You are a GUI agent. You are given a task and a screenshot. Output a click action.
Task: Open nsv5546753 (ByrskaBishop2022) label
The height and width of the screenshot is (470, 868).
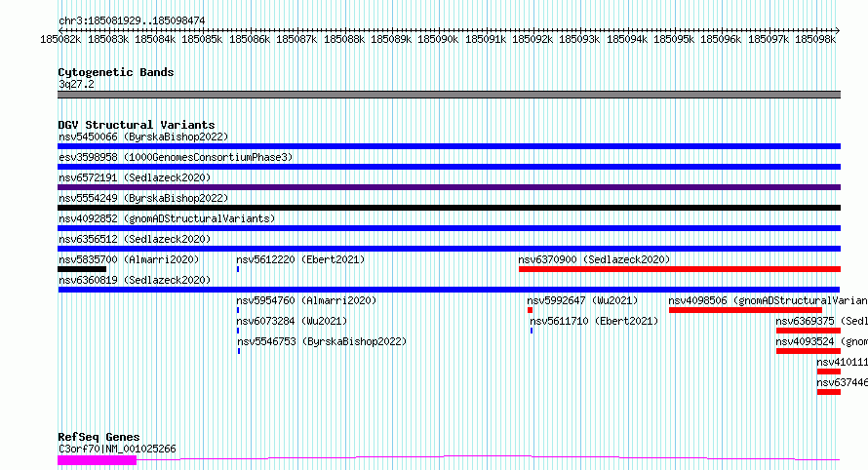(322, 341)
